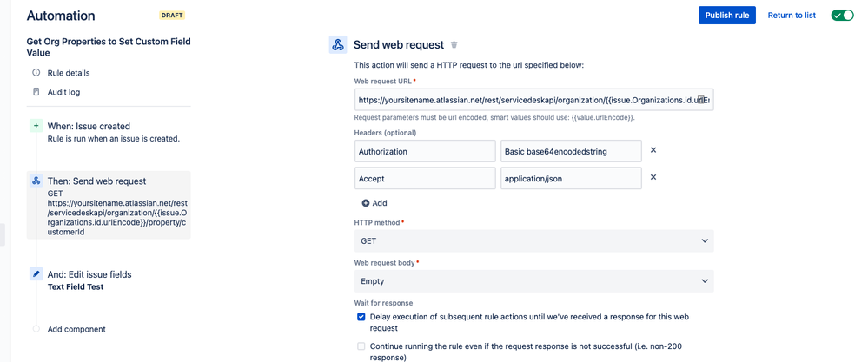The image size is (868, 362).
Task: Open Audit log menu item
Action: click(63, 92)
